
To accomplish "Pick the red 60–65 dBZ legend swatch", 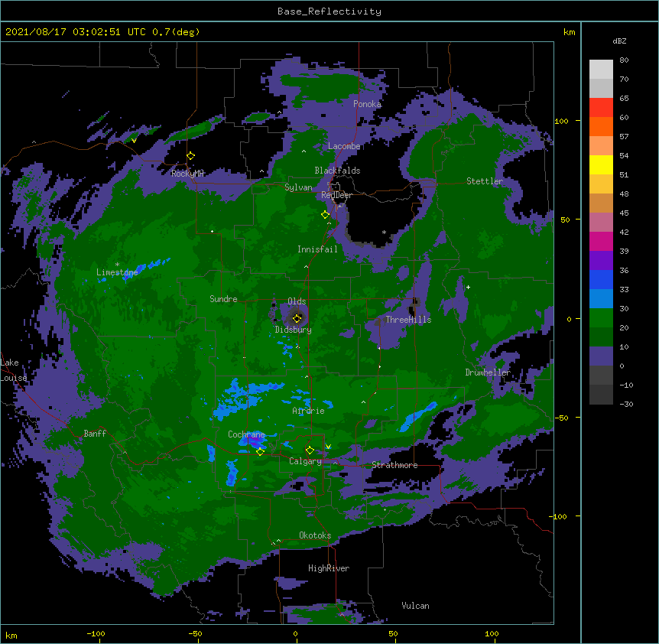I will (601, 108).
